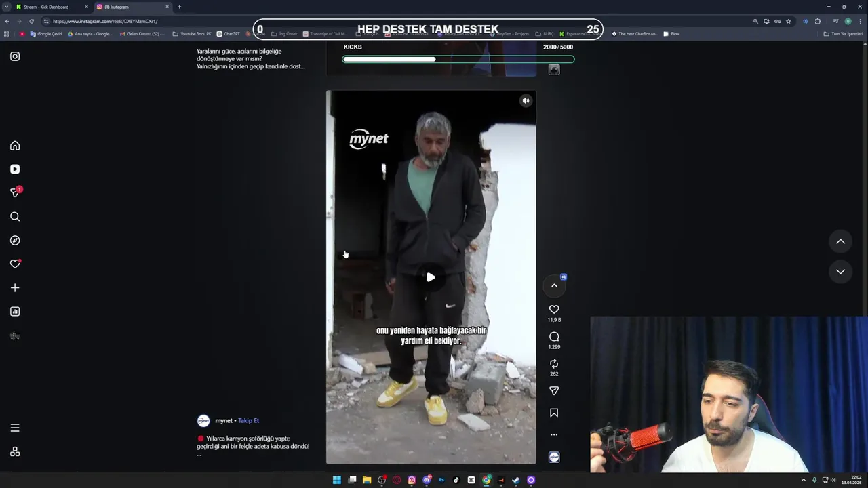The image size is (868, 488).
Task: Go back in browser history
Action: [7, 21]
